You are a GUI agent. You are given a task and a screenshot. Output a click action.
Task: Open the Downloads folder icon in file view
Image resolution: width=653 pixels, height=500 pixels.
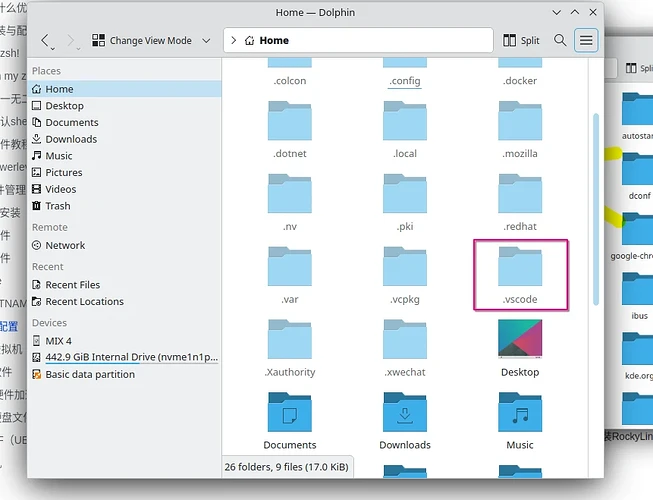(405, 413)
